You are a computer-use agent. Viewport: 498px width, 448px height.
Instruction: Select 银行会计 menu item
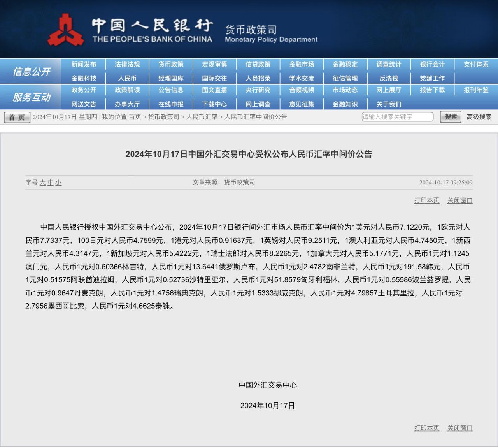[x=432, y=65]
